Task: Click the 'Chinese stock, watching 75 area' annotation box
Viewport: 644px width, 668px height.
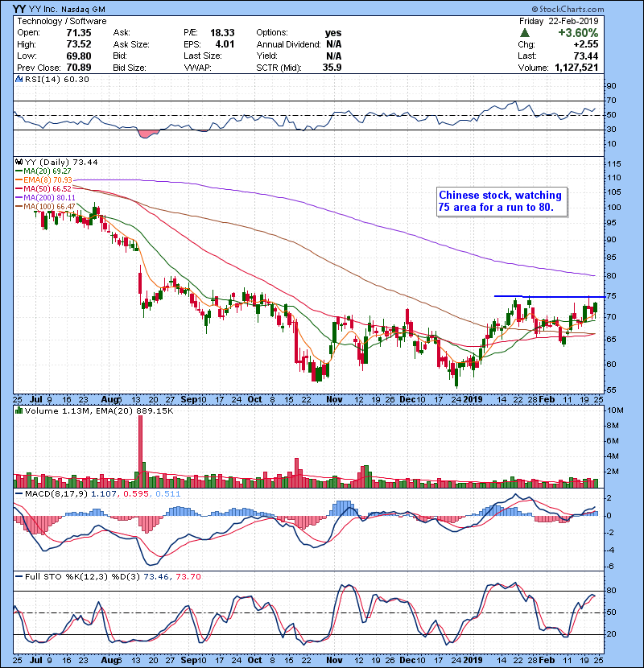Action: pyautogui.click(x=502, y=201)
